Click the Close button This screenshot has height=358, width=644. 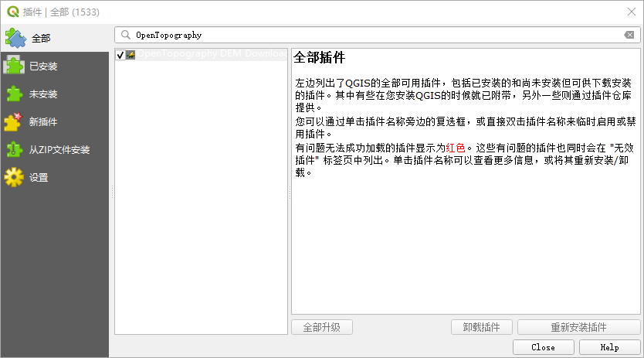(x=544, y=347)
